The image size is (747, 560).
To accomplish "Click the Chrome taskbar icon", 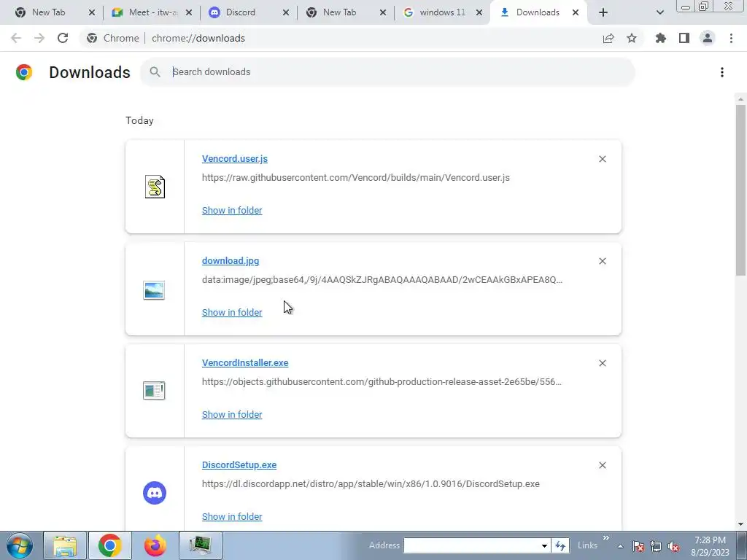I will (109, 545).
